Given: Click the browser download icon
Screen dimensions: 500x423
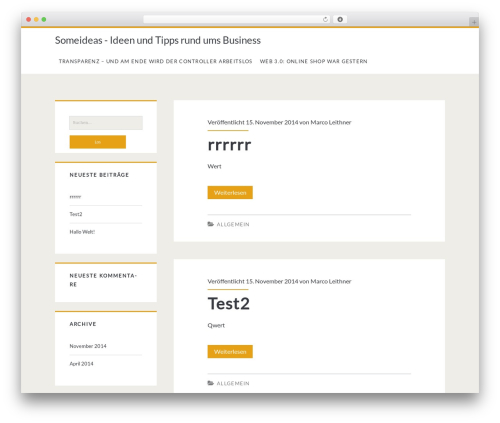Looking at the screenshot, I should (x=340, y=20).
